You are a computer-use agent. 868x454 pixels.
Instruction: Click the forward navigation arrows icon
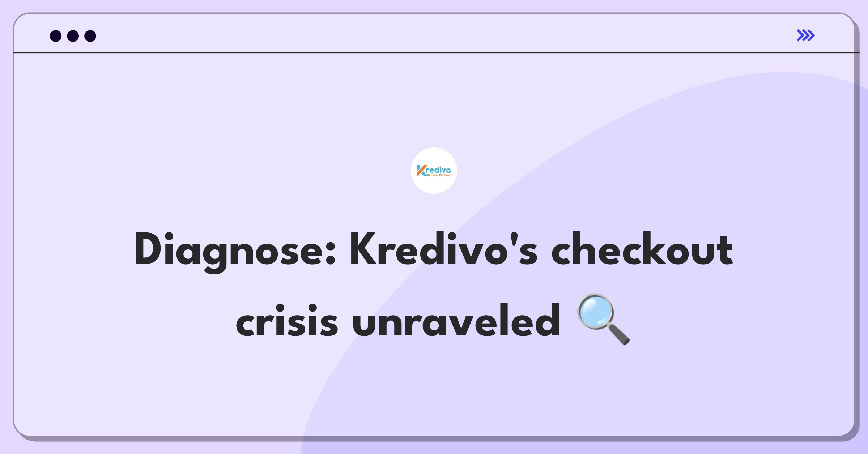tap(806, 35)
